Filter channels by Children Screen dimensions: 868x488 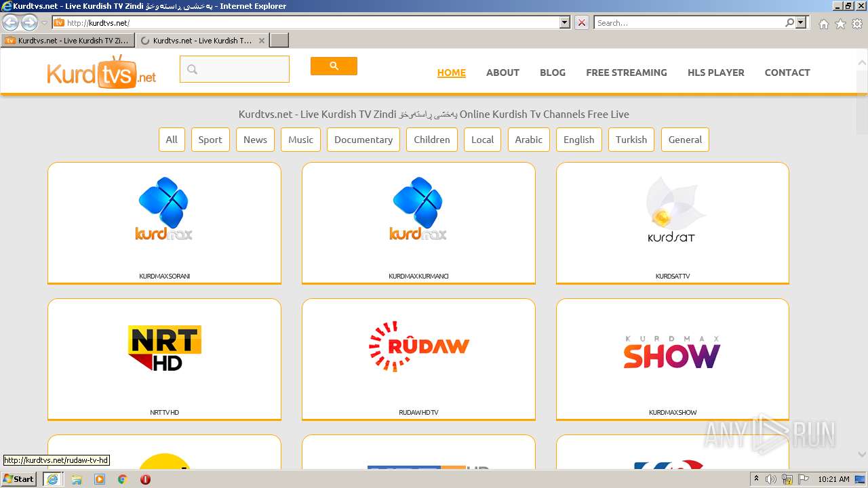click(x=432, y=140)
